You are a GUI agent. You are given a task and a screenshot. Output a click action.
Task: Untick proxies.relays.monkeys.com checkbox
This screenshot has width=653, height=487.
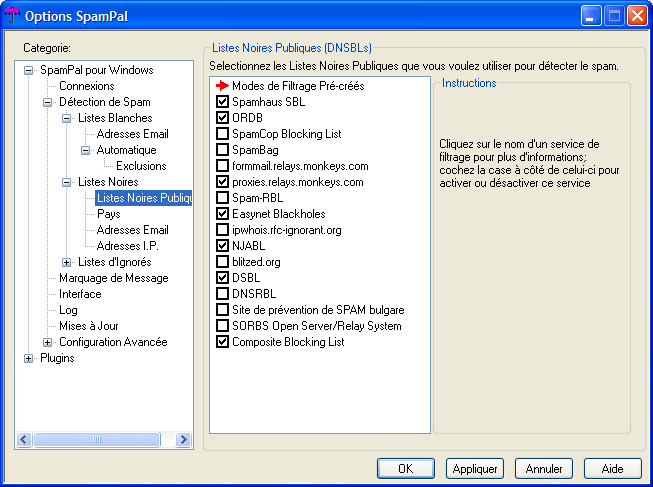(222, 182)
